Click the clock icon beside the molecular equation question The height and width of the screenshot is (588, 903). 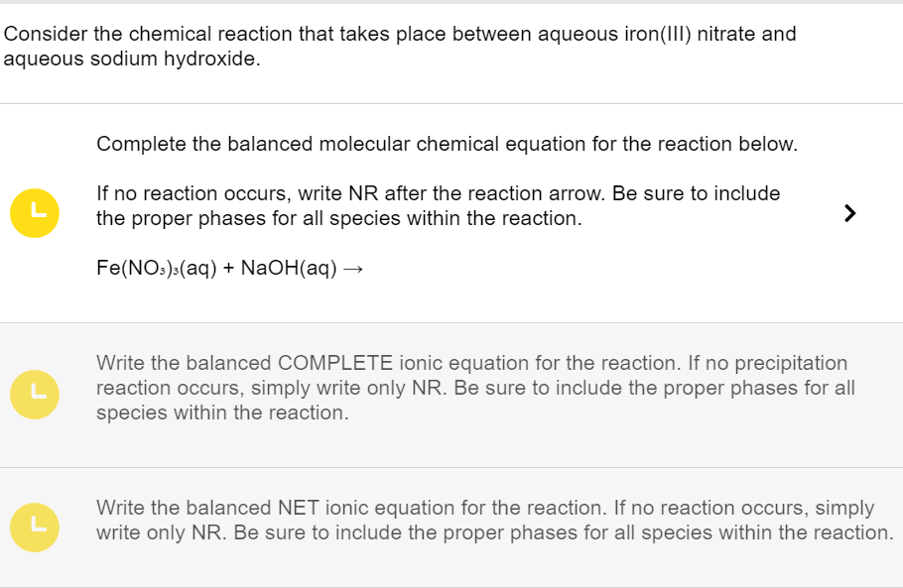34,213
